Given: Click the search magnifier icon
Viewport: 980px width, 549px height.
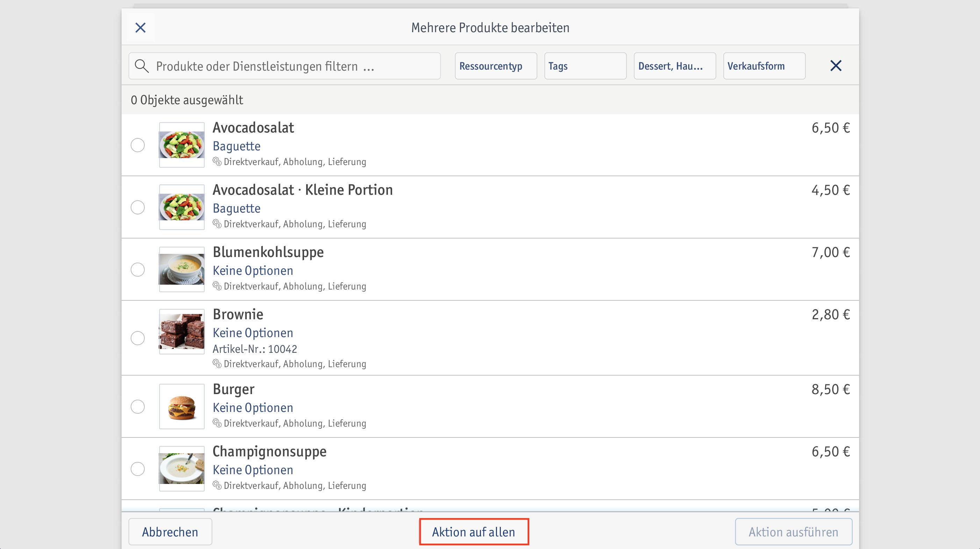Looking at the screenshot, I should point(142,66).
